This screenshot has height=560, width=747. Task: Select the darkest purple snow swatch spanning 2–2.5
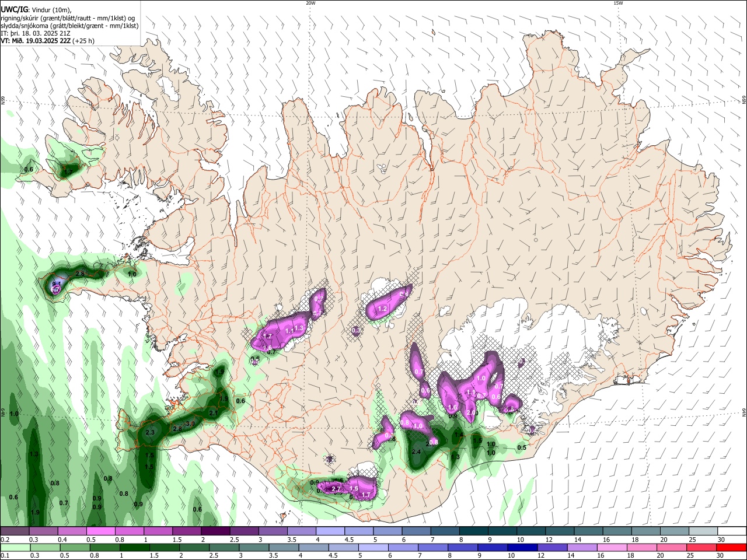click(x=215, y=531)
